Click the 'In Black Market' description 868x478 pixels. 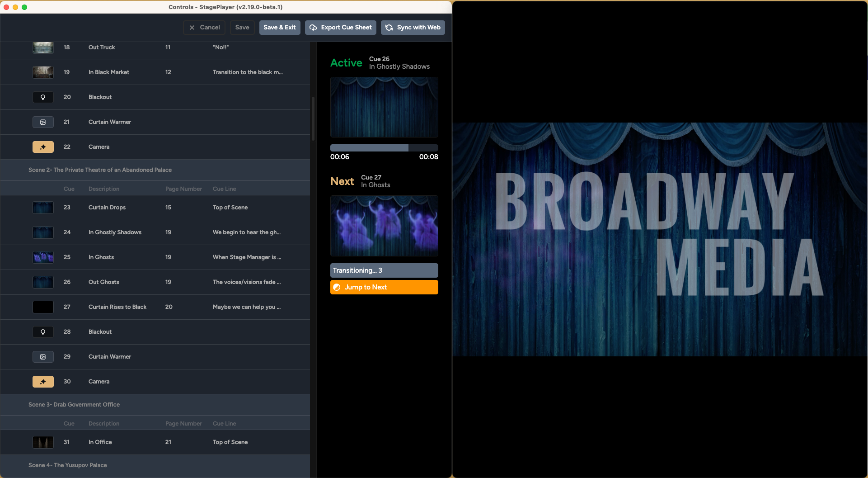(109, 72)
